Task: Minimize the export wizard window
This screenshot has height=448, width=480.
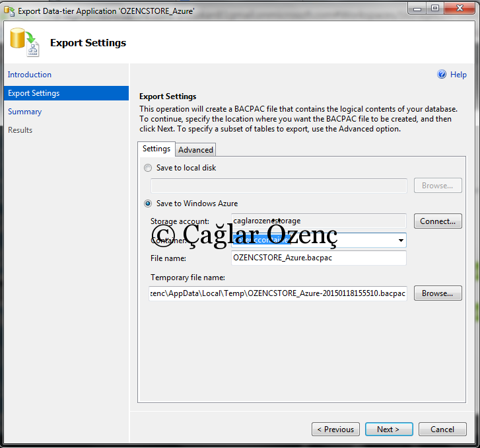Action: (x=417, y=8)
